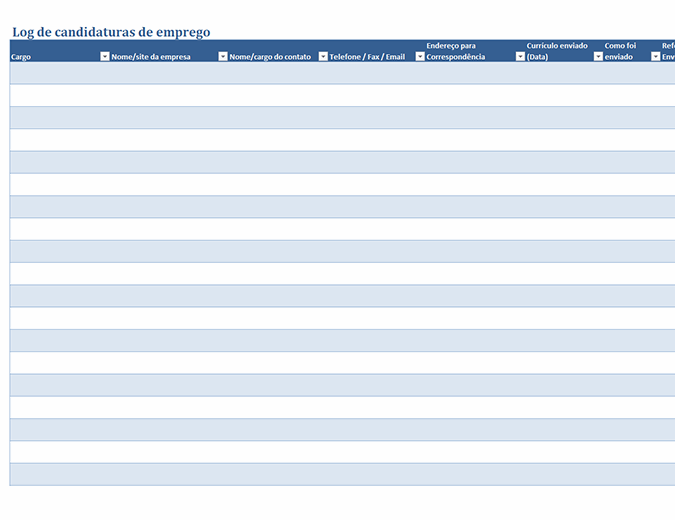Click the Cargo header label
675x520 pixels.
[x=21, y=57]
